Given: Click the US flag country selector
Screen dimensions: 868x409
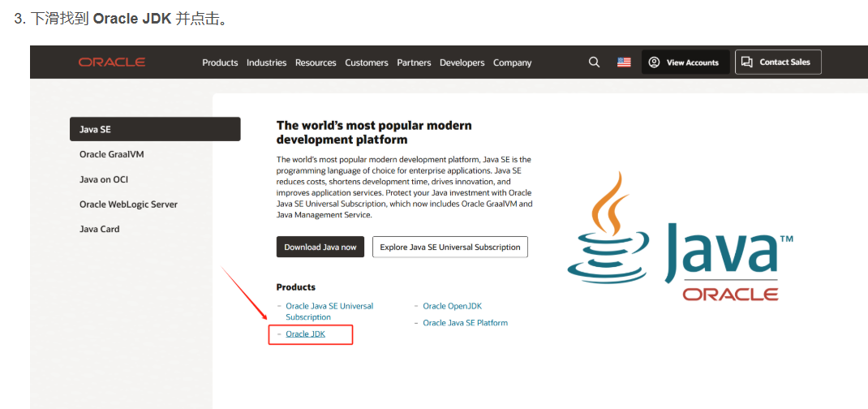Looking at the screenshot, I should coord(624,62).
